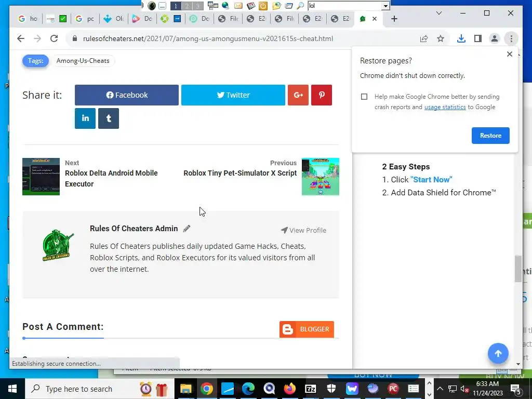View Profile of the admin author
The height and width of the screenshot is (399, 532).
tap(303, 230)
